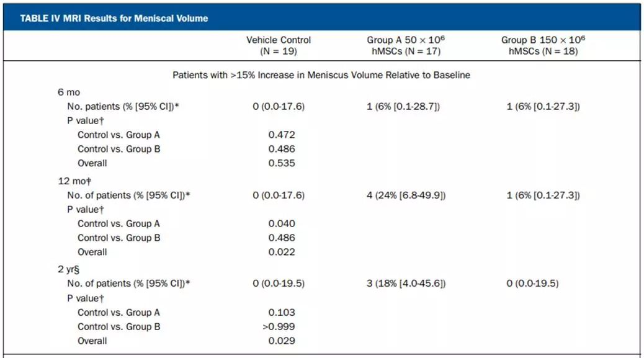
Task: Click Group A's '1 (6% [0.1-28.7])' cell
Action: click(403, 107)
